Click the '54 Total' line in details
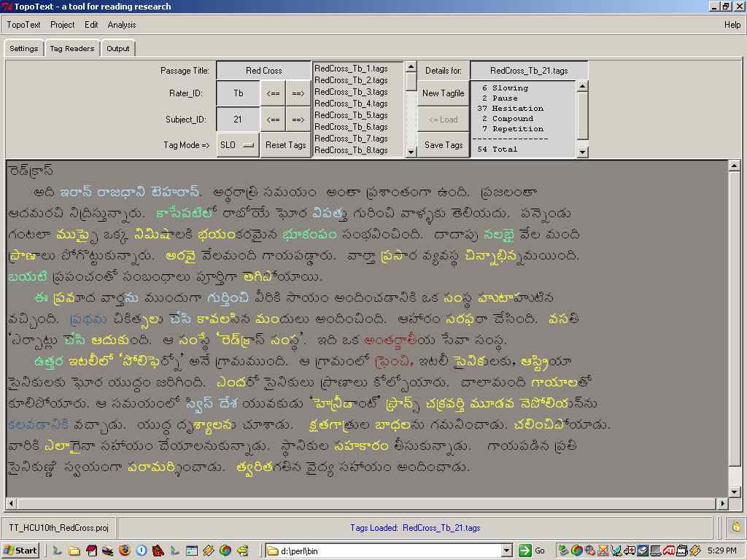This screenshot has height=560, width=747. pos(497,149)
